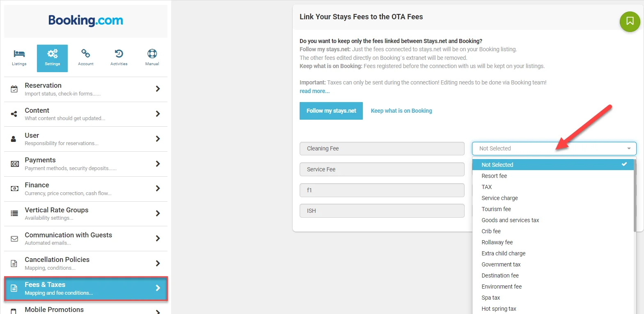Open the Activities history icon
The image size is (644, 314).
(x=119, y=54)
